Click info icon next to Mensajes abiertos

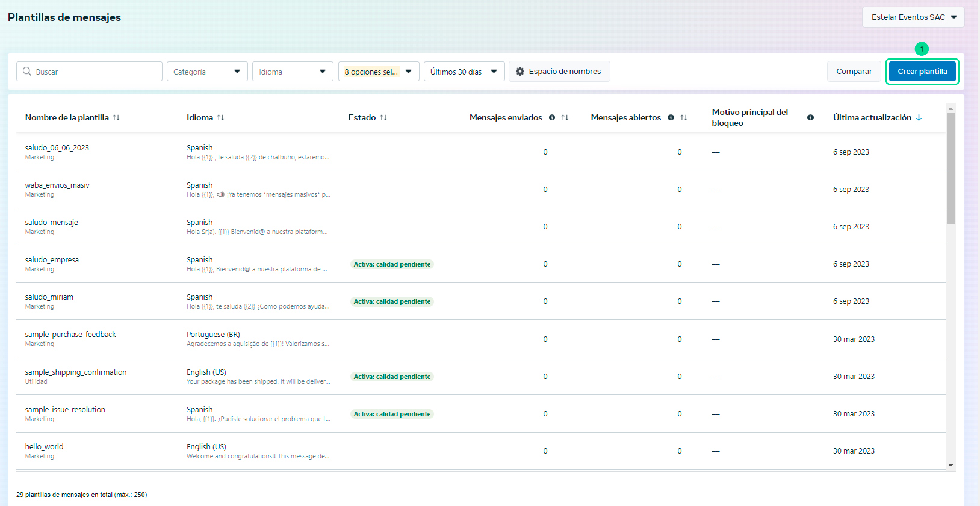[x=671, y=118]
